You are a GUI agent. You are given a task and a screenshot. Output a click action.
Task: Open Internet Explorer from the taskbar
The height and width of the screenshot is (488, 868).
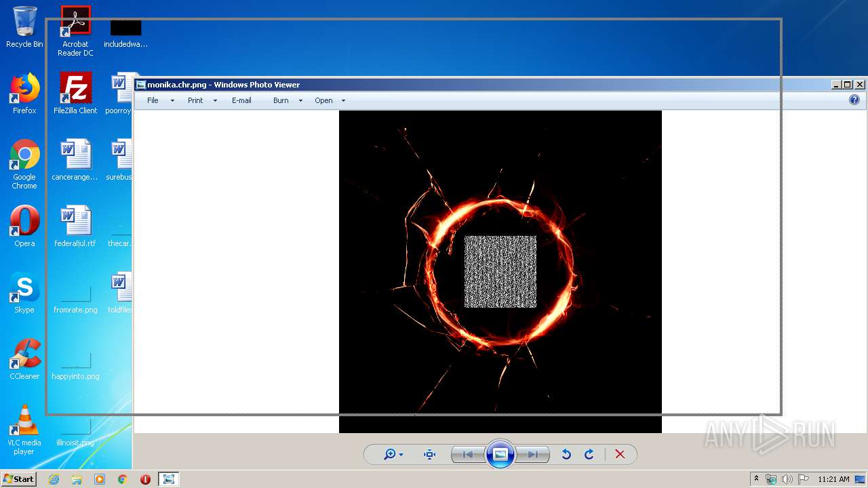click(54, 479)
